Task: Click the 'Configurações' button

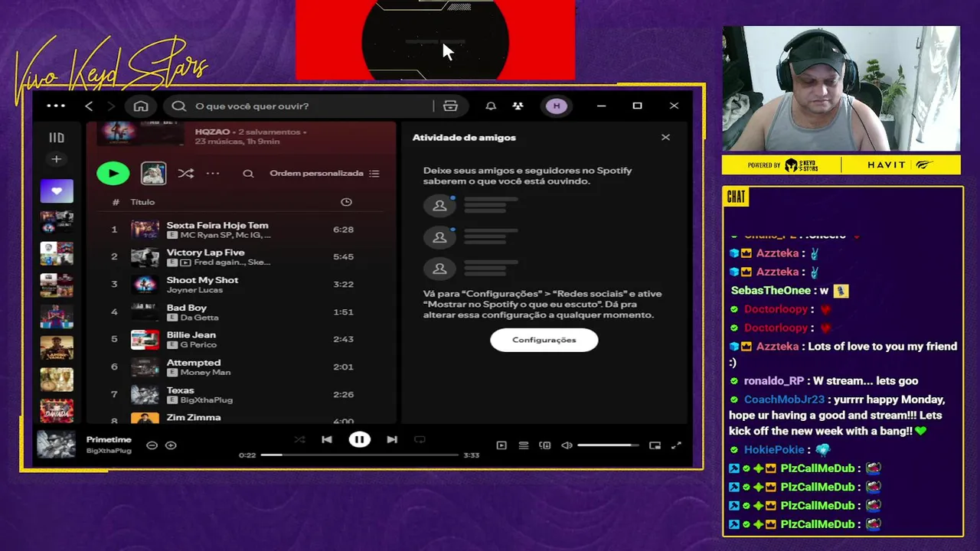Action: pos(544,340)
